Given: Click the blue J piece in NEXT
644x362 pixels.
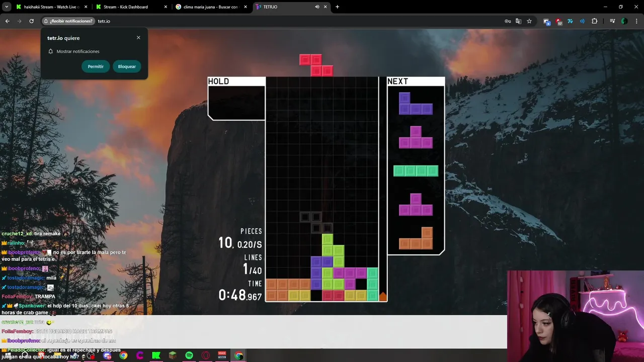Looking at the screenshot, I should click(416, 104).
